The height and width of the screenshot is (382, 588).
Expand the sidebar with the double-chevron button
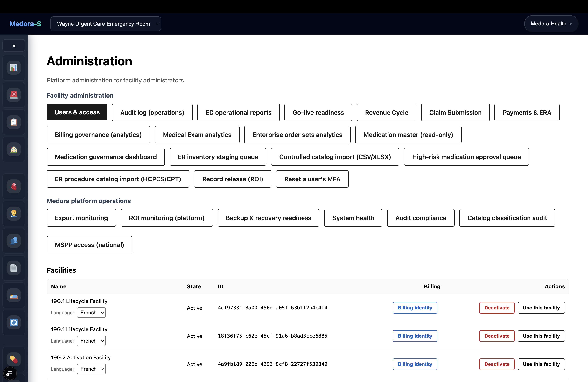[14, 46]
